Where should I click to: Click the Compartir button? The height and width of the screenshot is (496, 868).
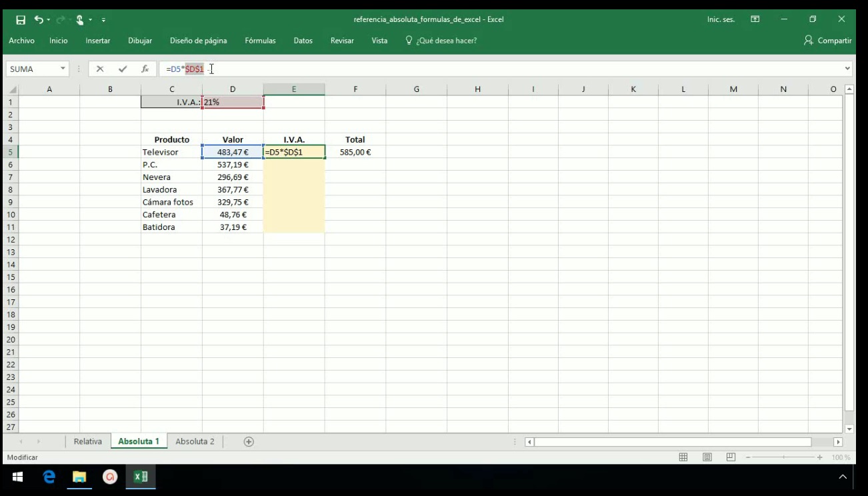[828, 41]
